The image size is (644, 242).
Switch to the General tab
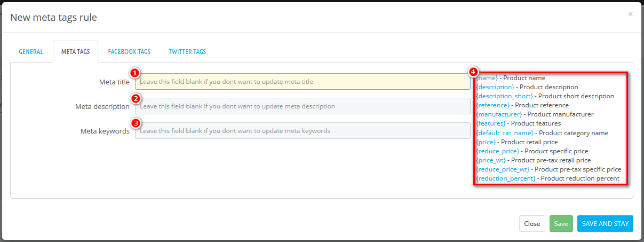31,52
